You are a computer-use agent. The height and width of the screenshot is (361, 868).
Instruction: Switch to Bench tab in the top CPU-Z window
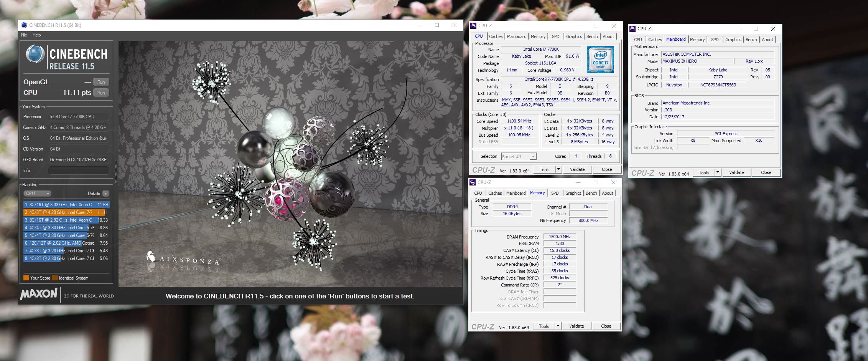tap(592, 36)
